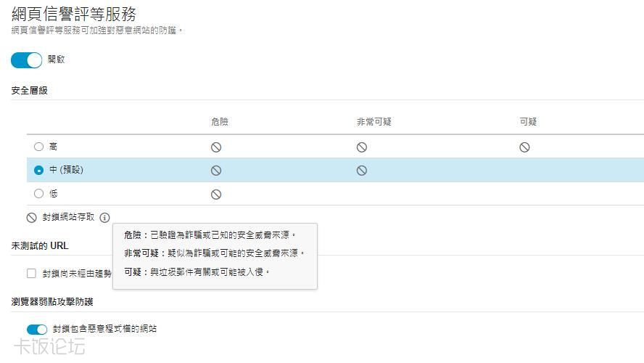Click the 封鎖包含惡意程式檔的網站 label text
Viewport: 644px width, 363px height.
pos(104,329)
